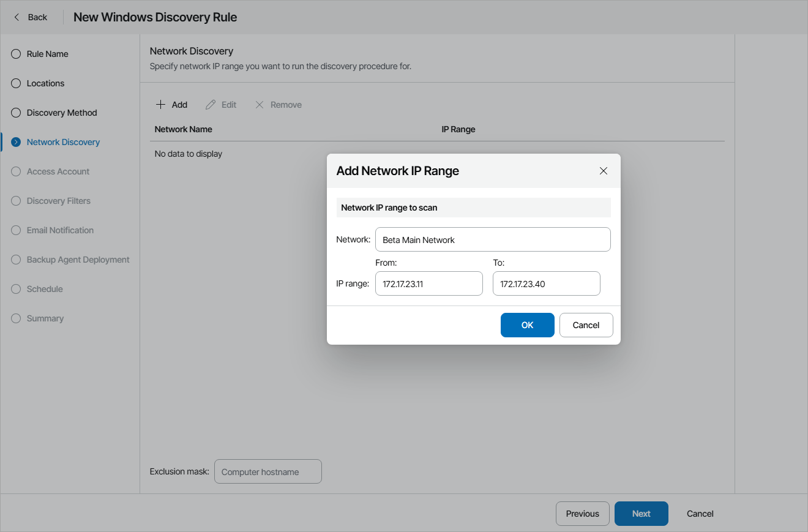Cancel the Add Network IP Range dialog
The height and width of the screenshot is (532, 808).
(586, 325)
